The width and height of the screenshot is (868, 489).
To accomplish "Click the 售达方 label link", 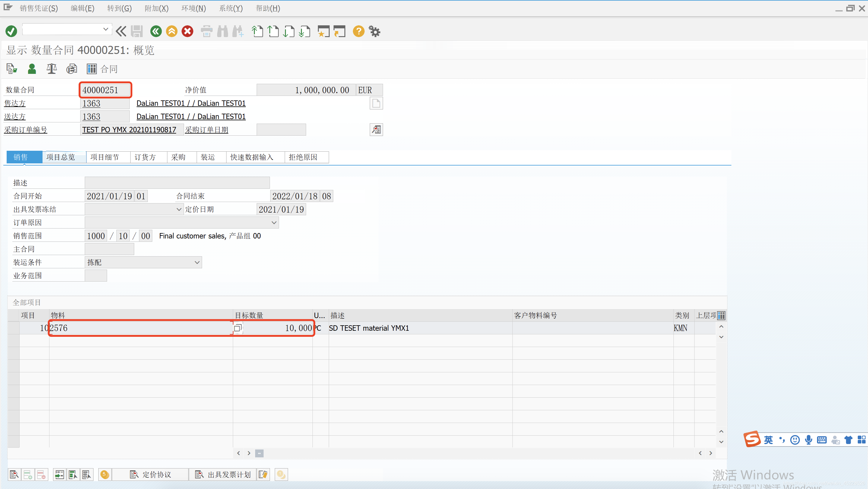I will (x=15, y=103).
